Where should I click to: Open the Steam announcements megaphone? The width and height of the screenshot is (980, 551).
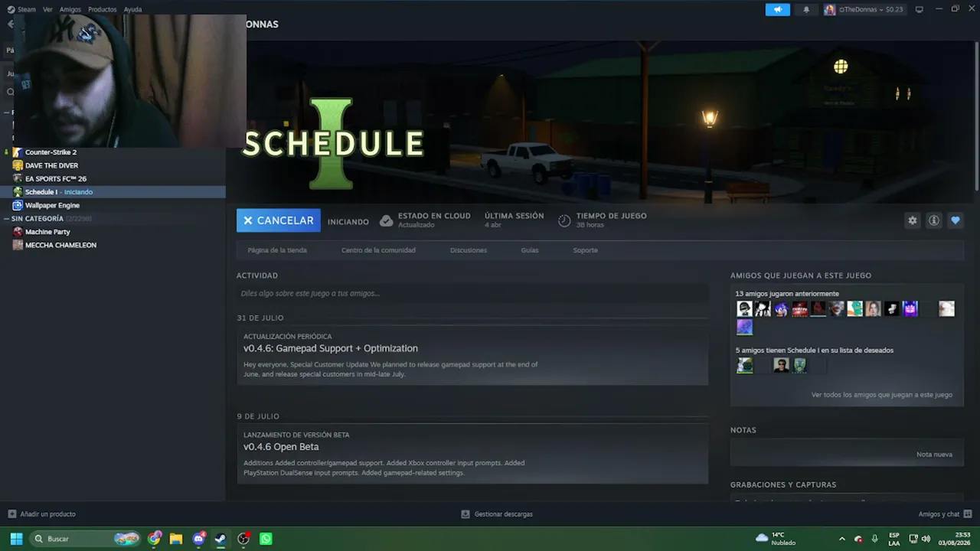[777, 9]
